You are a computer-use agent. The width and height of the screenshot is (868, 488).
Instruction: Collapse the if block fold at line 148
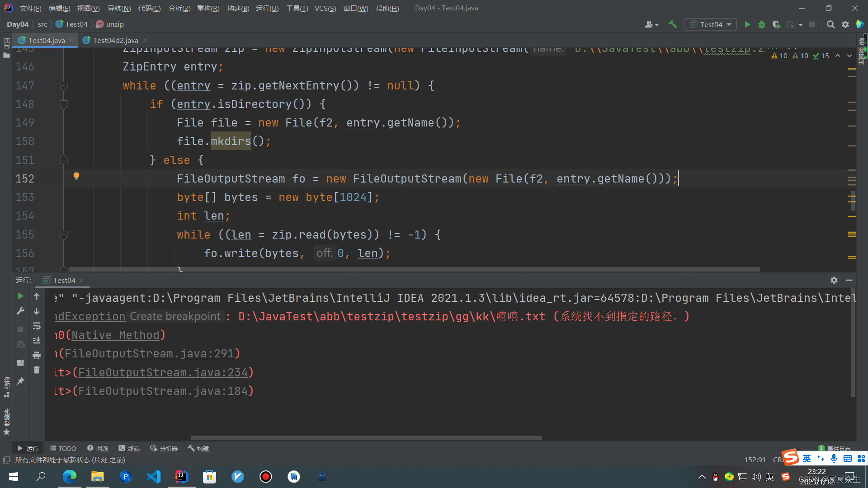tap(64, 104)
